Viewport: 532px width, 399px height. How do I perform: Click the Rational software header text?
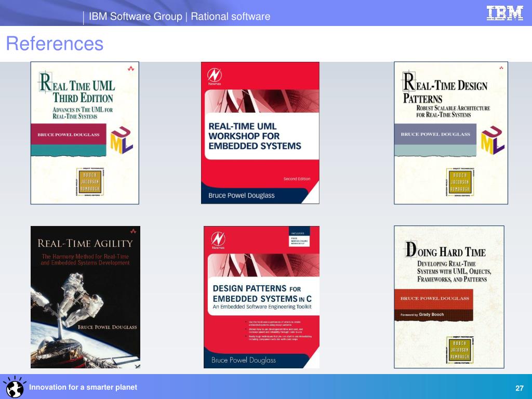(230, 16)
